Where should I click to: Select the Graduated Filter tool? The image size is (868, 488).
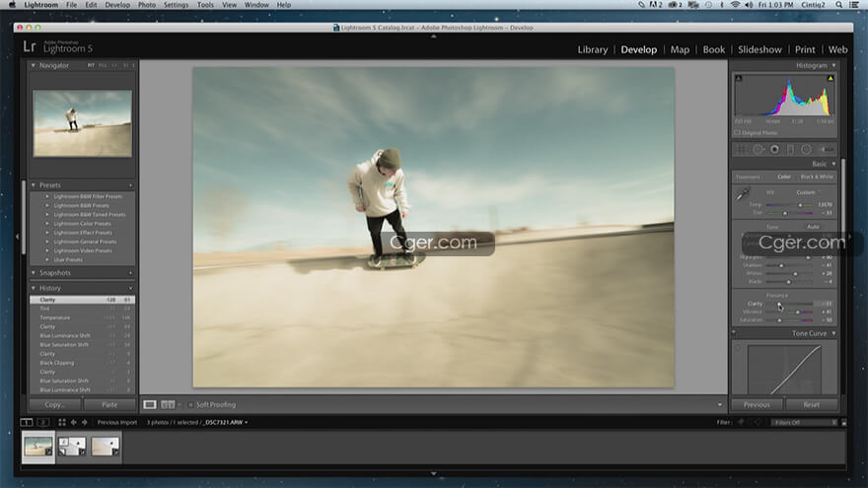pos(790,150)
